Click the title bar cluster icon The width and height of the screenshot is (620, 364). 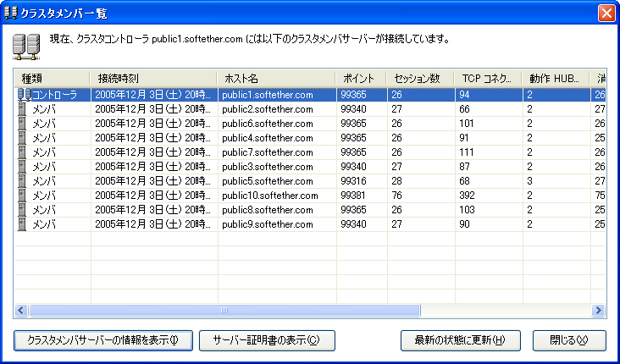click(x=11, y=13)
